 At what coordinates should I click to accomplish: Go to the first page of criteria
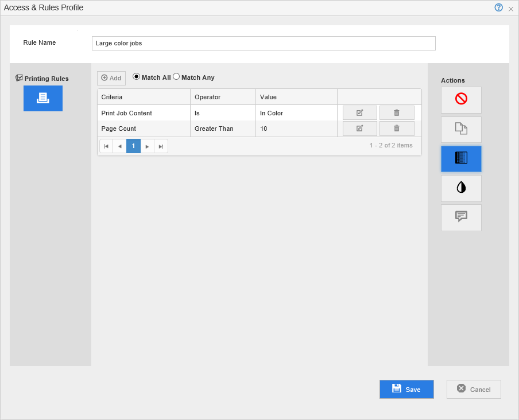(106, 146)
